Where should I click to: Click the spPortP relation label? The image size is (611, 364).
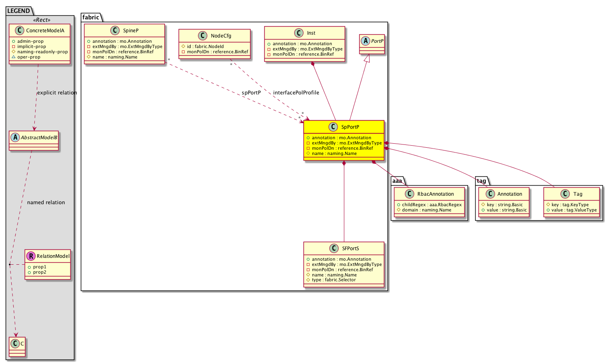251,93
